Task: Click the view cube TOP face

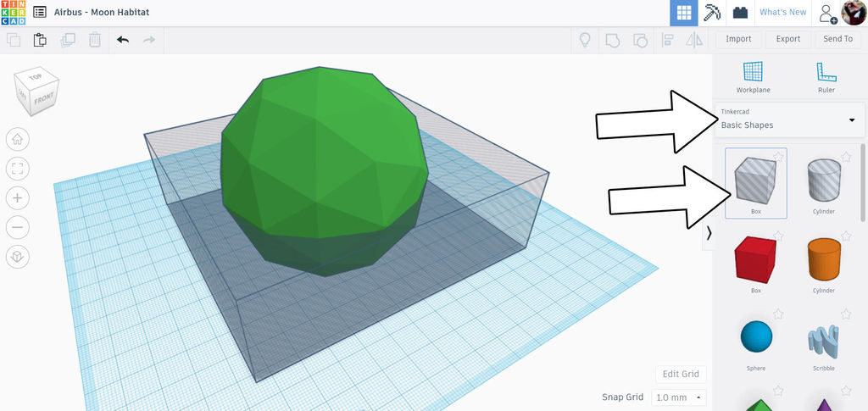Action: (36, 77)
